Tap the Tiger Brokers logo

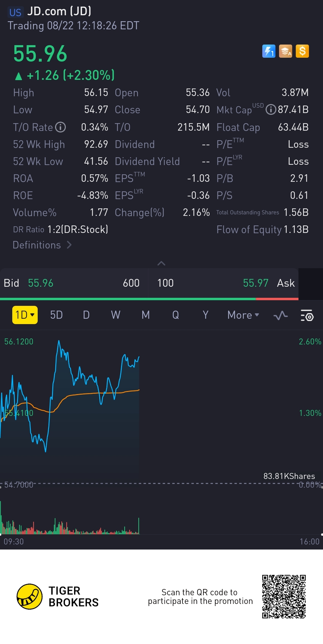[x=29, y=596]
